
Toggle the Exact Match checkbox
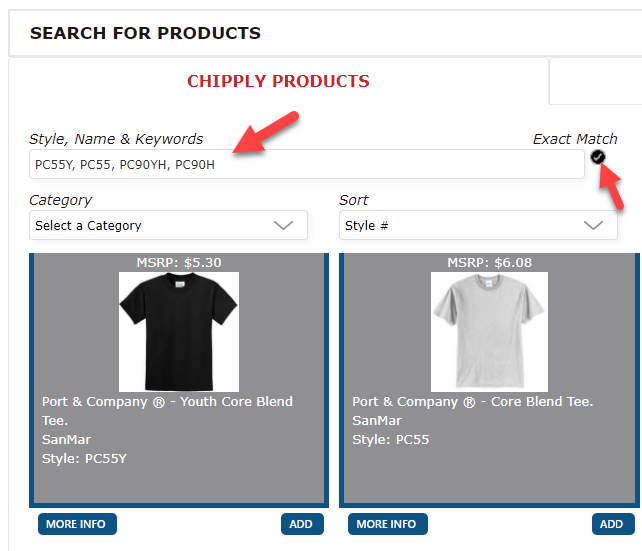(597, 157)
